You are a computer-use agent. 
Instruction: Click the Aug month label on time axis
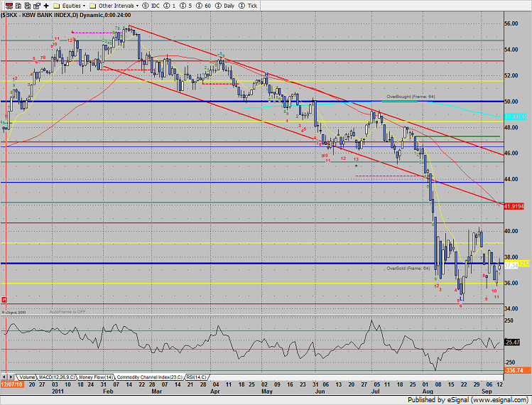(x=428, y=391)
